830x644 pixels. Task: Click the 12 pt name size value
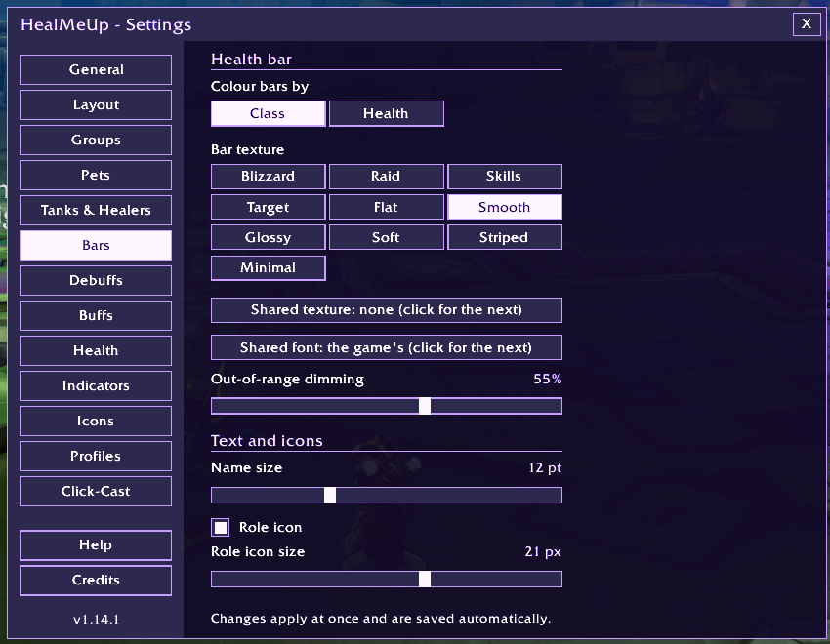545,468
